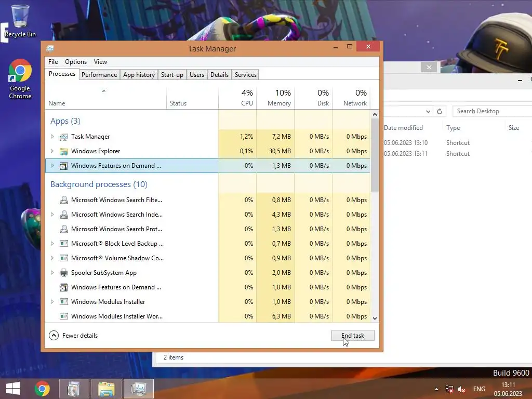Viewport: 532px width, 399px height.
Task: Click the Block Level Backup process icon
Action: [63, 244]
